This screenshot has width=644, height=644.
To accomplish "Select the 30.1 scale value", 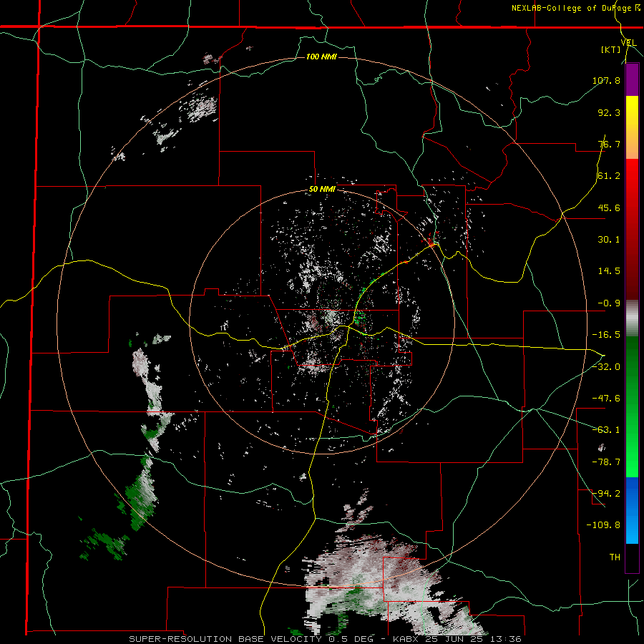I will click(x=609, y=240).
